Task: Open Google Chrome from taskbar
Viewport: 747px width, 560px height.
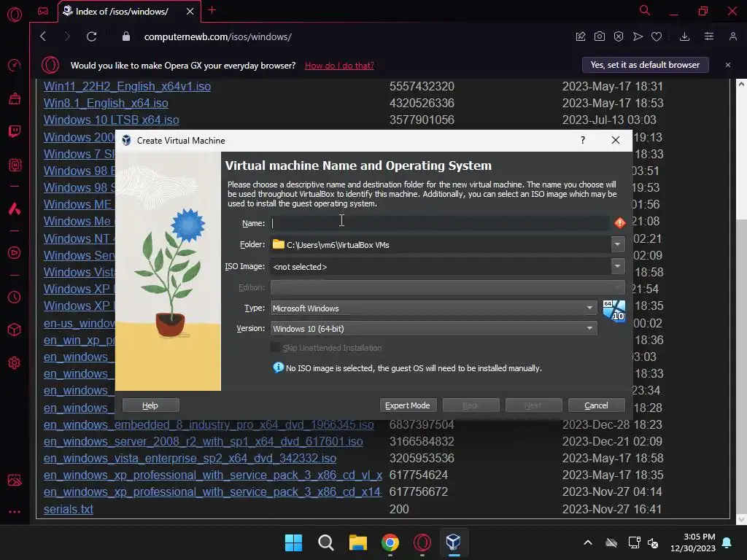Action: click(x=390, y=542)
